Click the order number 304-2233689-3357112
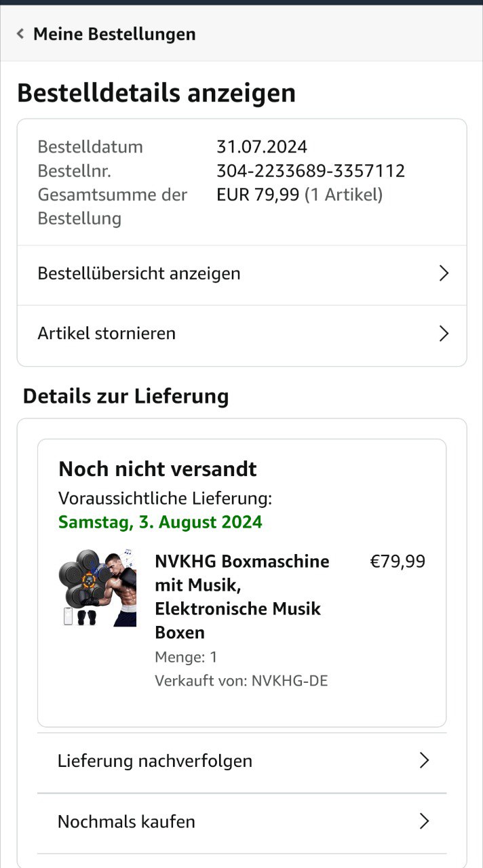 coord(311,171)
